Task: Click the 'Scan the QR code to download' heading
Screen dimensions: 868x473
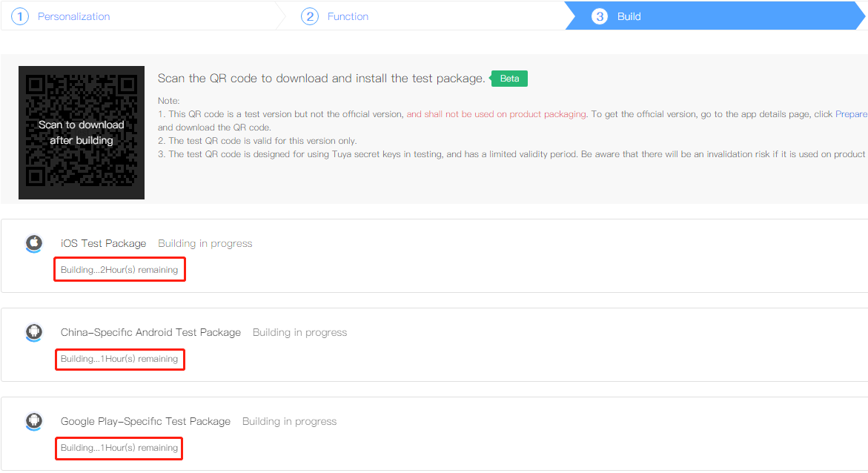Action: 321,79
